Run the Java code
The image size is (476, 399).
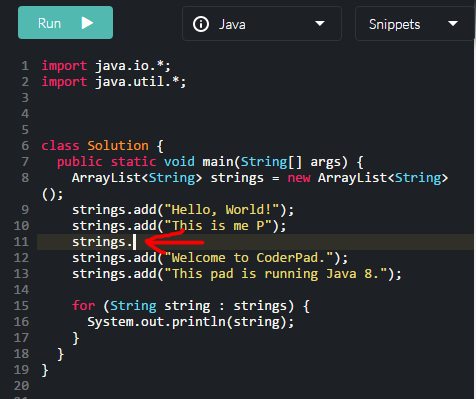pyautogui.click(x=65, y=23)
